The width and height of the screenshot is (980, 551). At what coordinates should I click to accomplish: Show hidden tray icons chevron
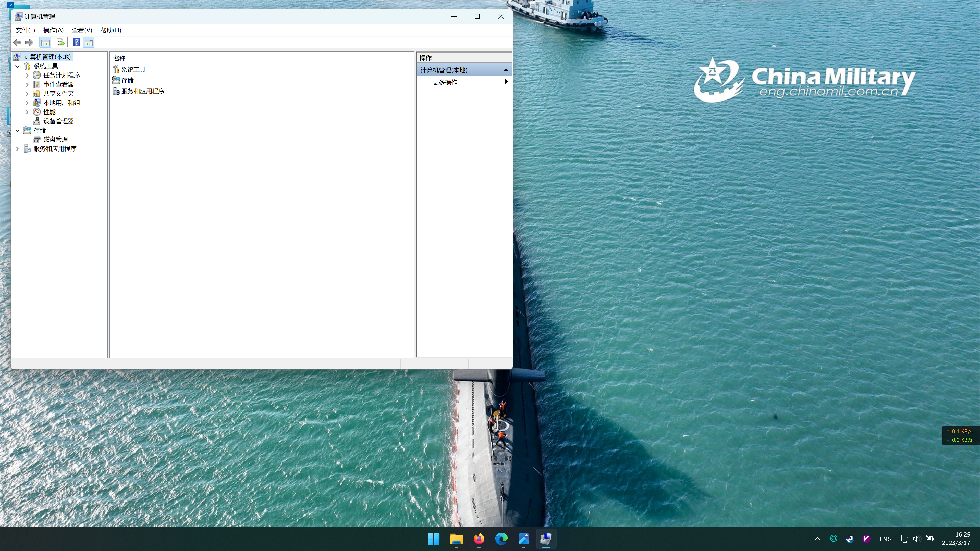817,539
